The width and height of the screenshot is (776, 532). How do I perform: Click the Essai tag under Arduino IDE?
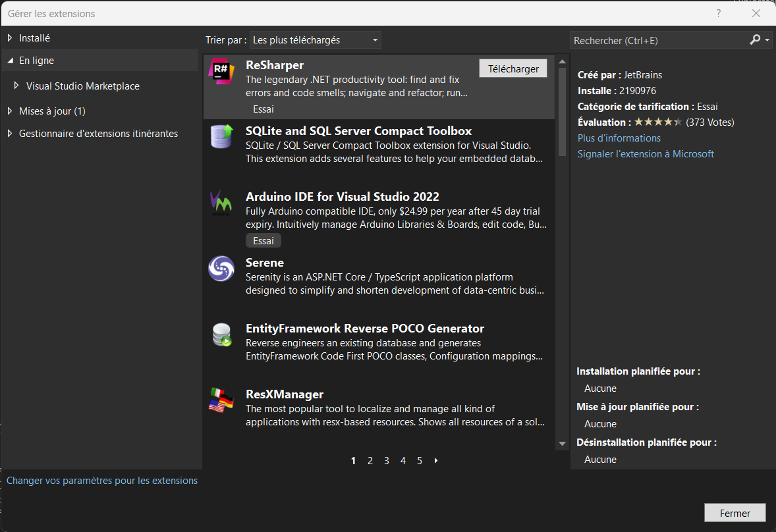pos(263,241)
